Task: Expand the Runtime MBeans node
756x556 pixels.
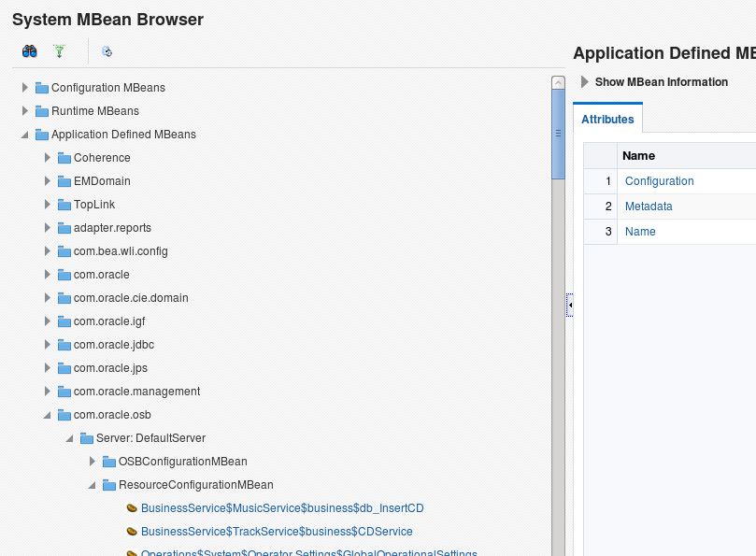Action: click(25, 111)
